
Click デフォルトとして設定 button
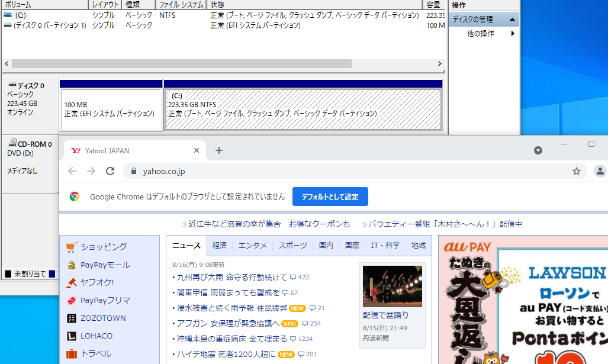[330, 197]
